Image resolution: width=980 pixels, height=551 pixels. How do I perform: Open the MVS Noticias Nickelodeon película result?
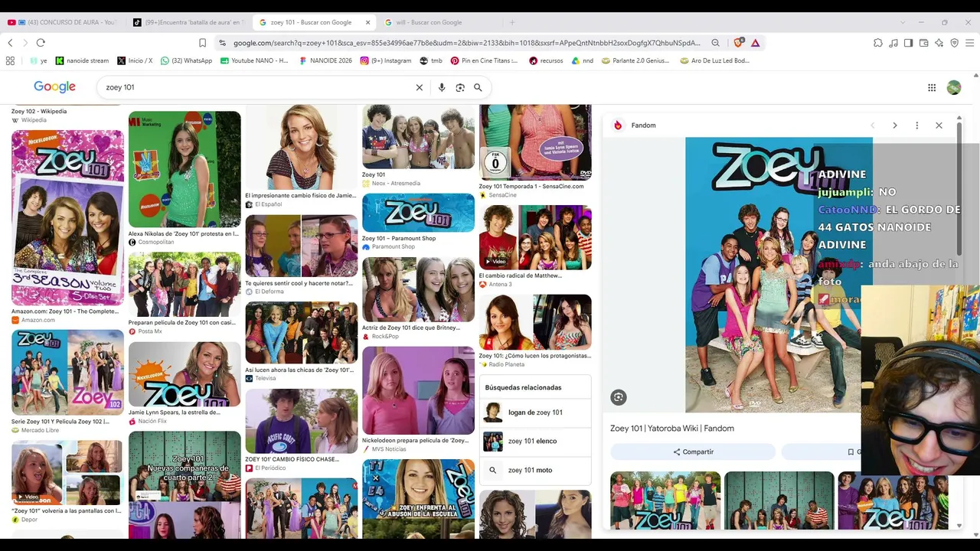[x=418, y=391]
